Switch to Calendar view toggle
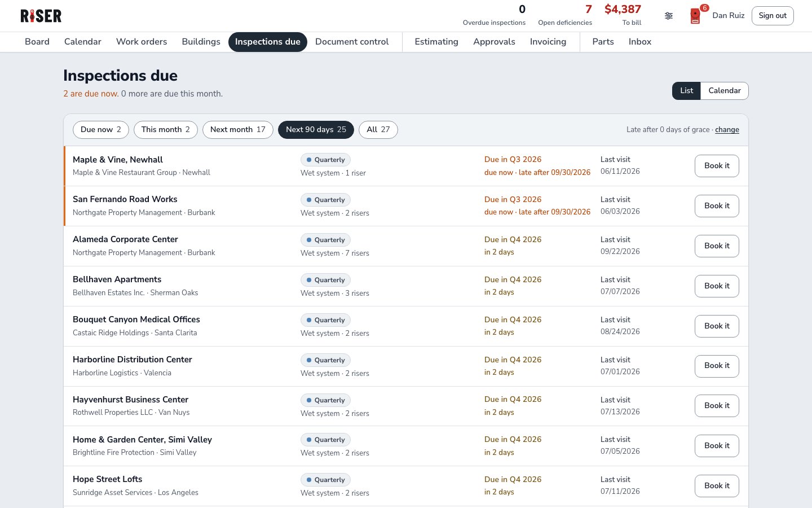Screen dimensions: 812x508 [x=725, y=91]
